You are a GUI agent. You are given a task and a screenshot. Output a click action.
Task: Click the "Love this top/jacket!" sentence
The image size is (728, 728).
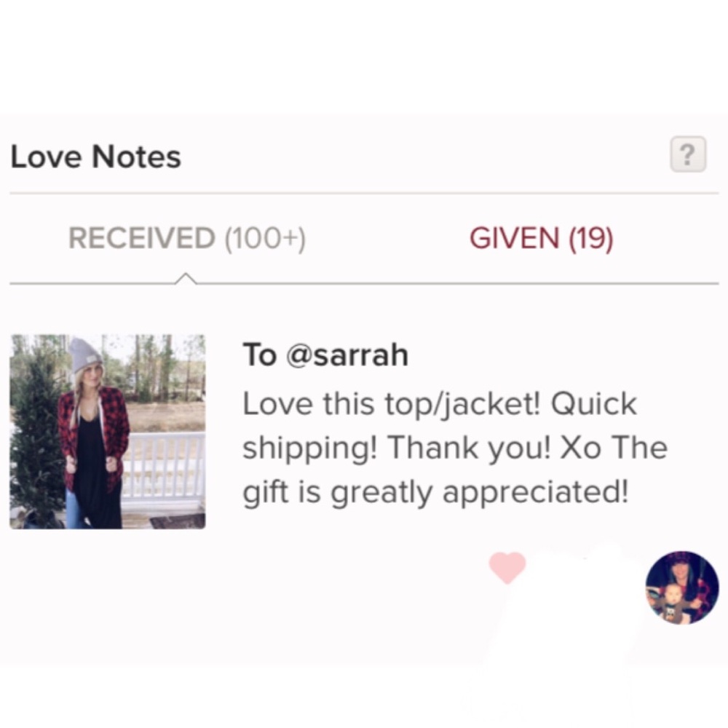click(392, 404)
